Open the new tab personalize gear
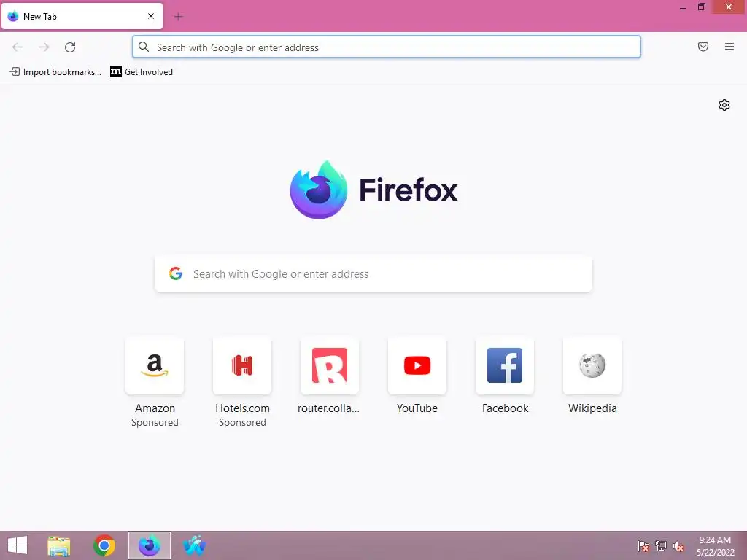Viewport: 747px width, 560px height. tap(724, 105)
